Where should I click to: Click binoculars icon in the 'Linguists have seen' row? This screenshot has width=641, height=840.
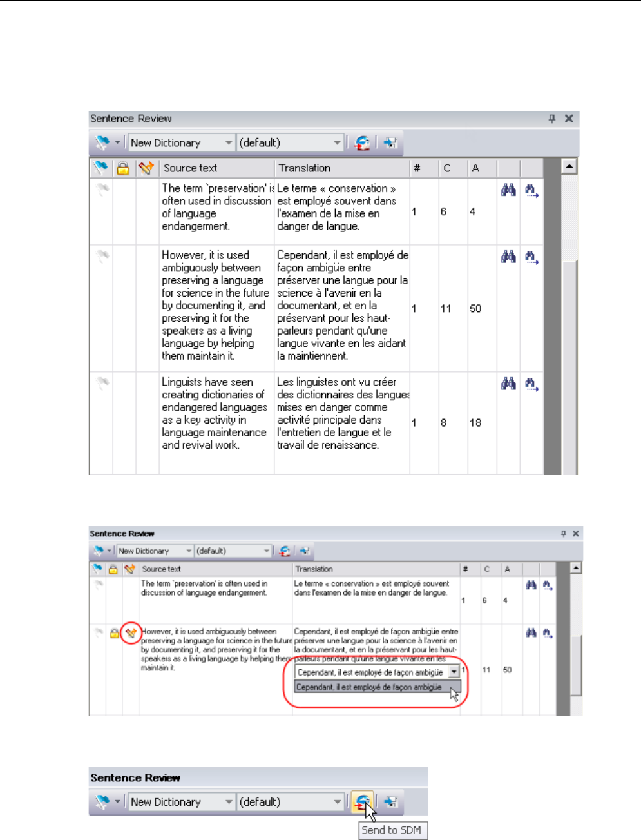(508, 384)
